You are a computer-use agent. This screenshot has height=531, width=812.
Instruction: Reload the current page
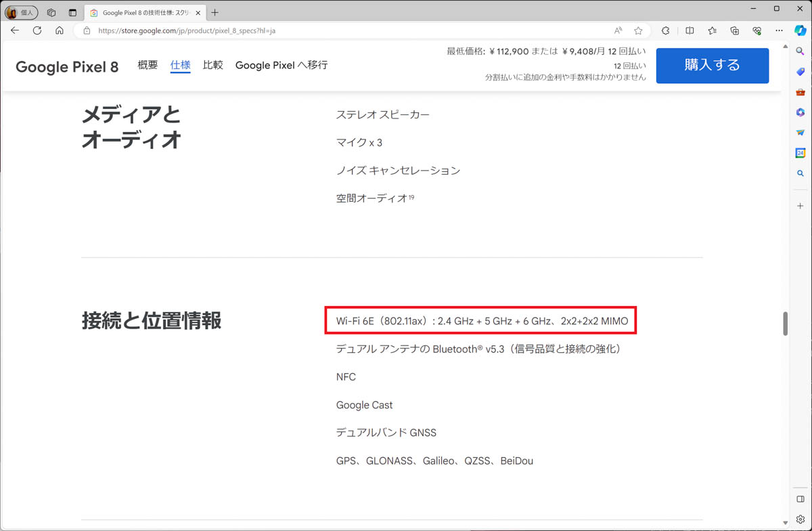[37, 30]
